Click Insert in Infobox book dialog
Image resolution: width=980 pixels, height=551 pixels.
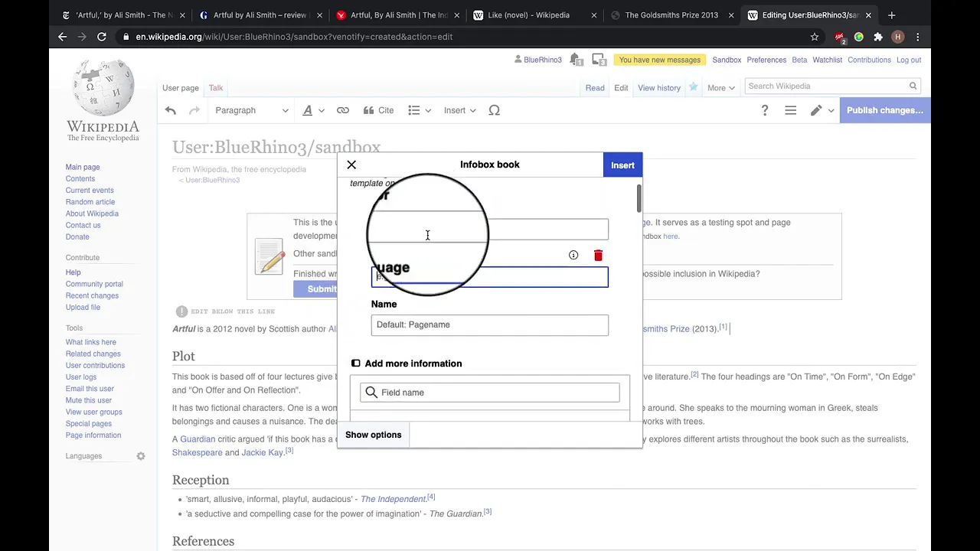pyautogui.click(x=622, y=165)
